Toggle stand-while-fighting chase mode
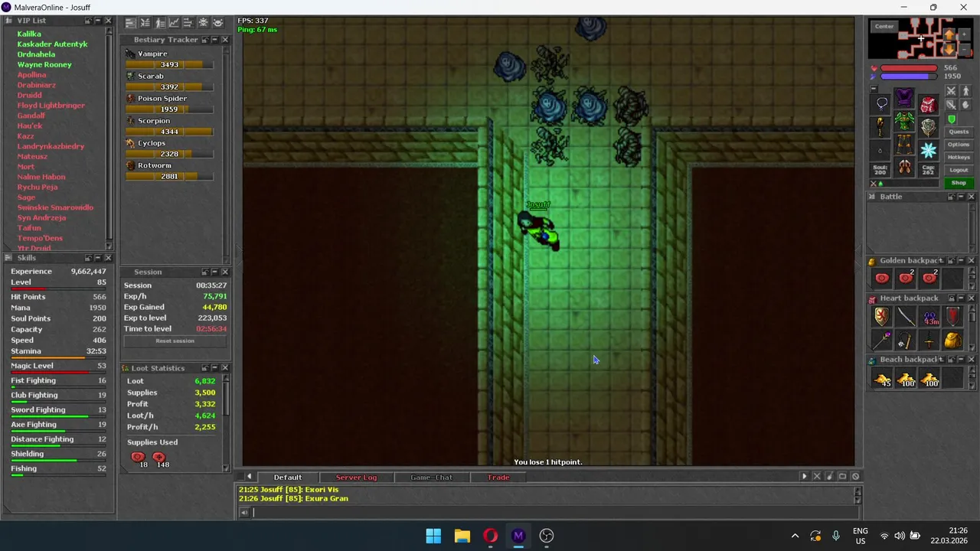980x551 pixels. [966, 91]
